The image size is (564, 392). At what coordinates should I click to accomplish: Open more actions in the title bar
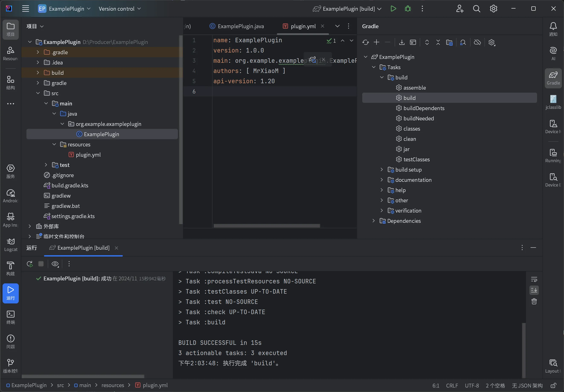tap(422, 9)
